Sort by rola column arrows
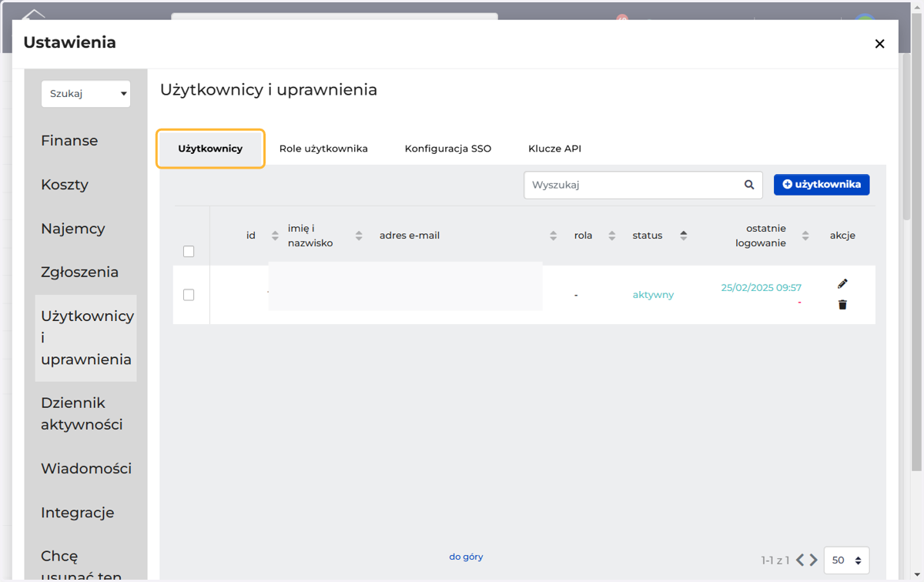 (611, 236)
